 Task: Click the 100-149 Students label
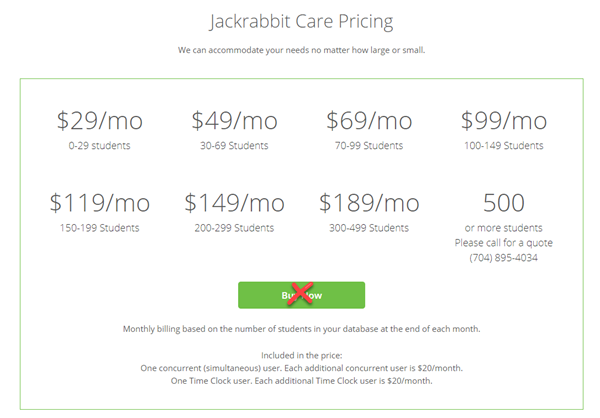click(504, 145)
